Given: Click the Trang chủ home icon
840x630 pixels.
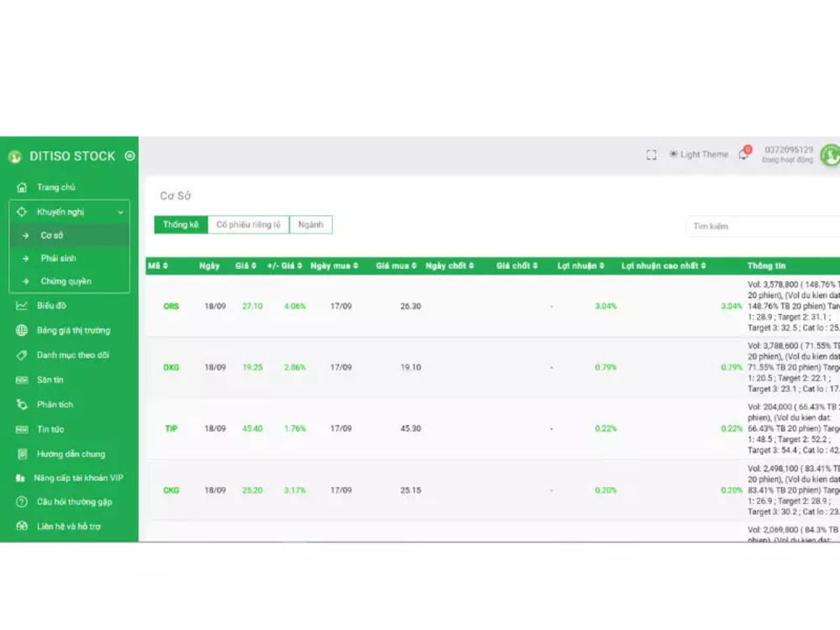Looking at the screenshot, I should (22, 187).
